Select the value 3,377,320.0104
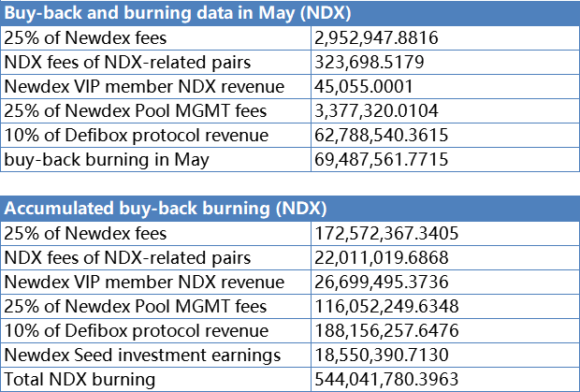Image resolution: width=580 pixels, height=392 pixels. click(x=376, y=111)
